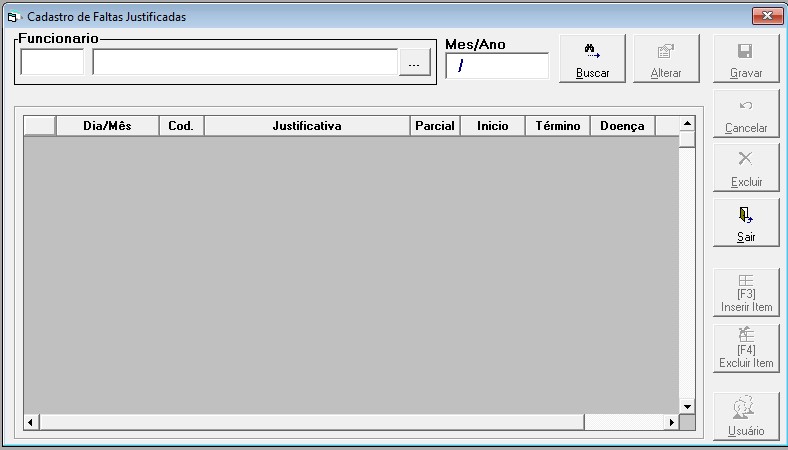
Task: Exit using the Sair door button
Action: click(746, 223)
